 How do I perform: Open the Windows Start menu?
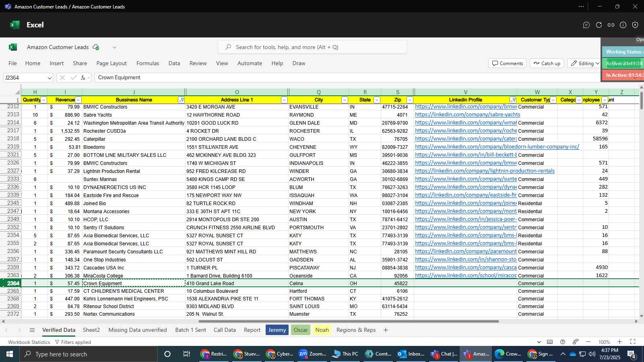pos(10,354)
